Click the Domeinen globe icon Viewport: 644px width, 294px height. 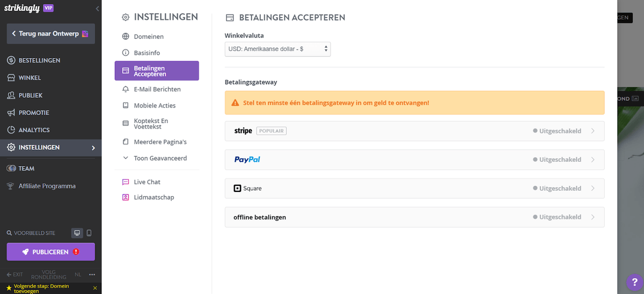[x=126, y=37]
